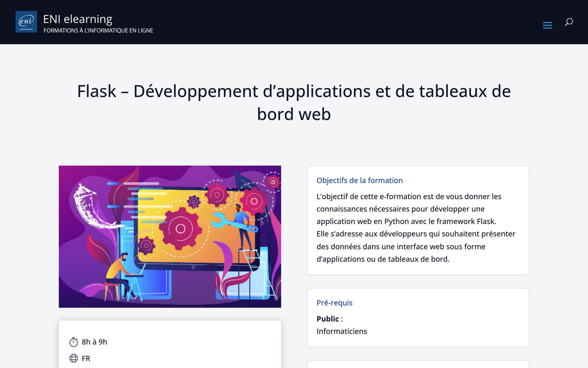Open the Flask course illustration image
Screen dimensions: 588x368
click(170, 237)
